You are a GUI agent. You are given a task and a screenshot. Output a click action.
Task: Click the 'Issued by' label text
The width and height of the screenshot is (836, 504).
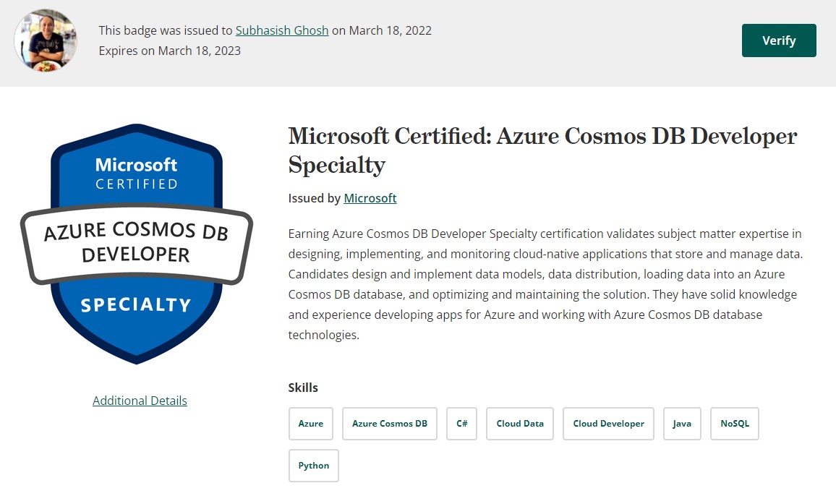tap(315, 198)
